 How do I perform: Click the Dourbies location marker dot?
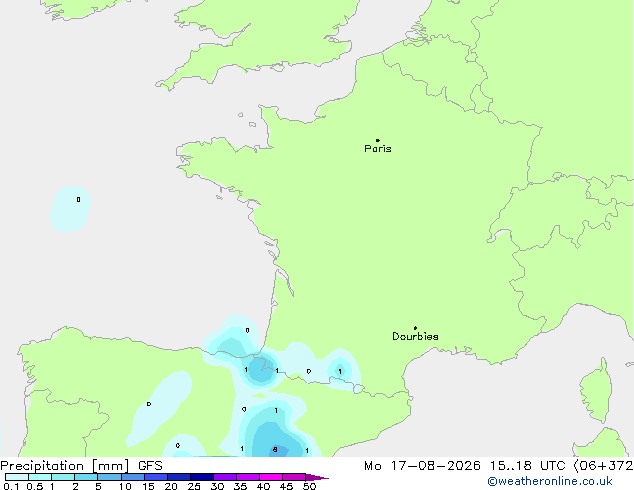click(x=415, y=328)
